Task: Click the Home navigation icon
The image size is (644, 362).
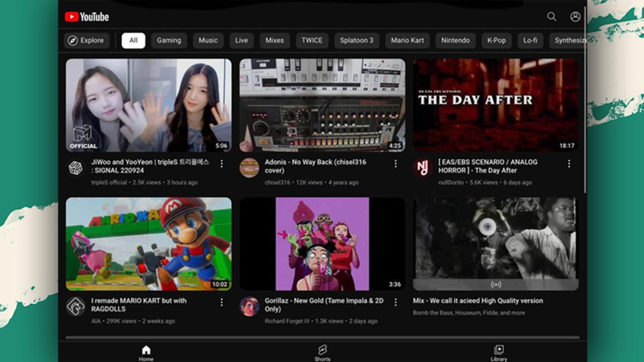Action: (146, 349)
